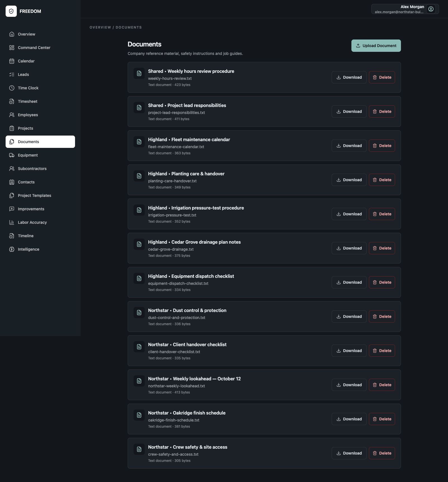The width and height of the screenshot is (448, 482).
Task: Click Upload Document button
Action: [376, 46]
